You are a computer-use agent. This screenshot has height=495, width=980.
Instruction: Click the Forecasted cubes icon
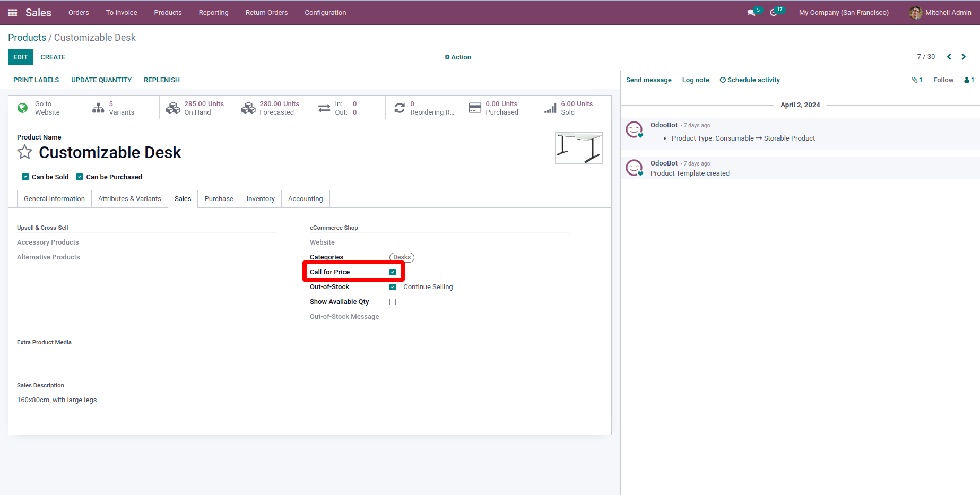248,108
